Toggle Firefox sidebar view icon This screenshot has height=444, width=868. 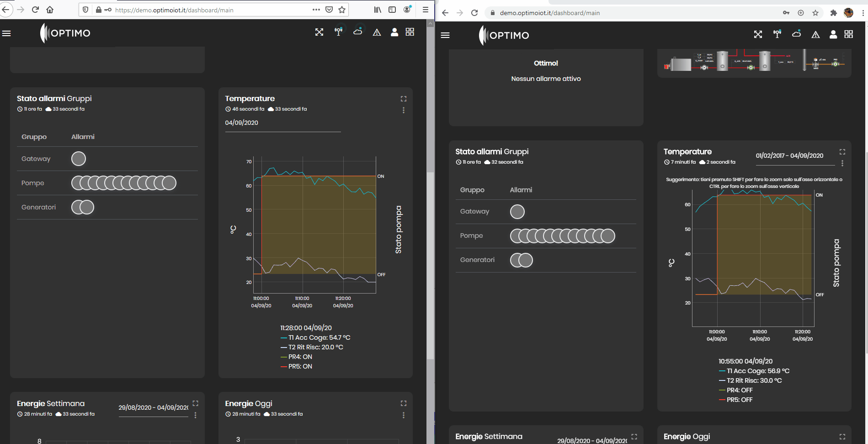[x=392, y=10]
